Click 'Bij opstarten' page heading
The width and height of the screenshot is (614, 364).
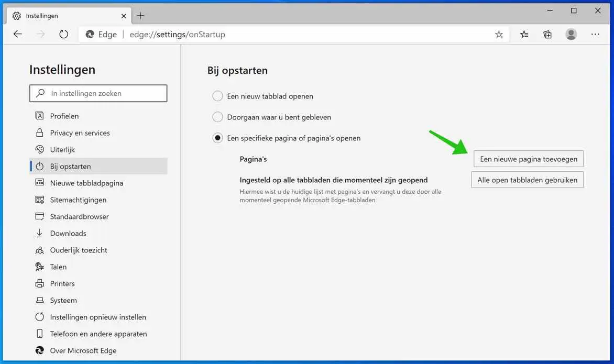pyautogui.click(x=238, y=71)
